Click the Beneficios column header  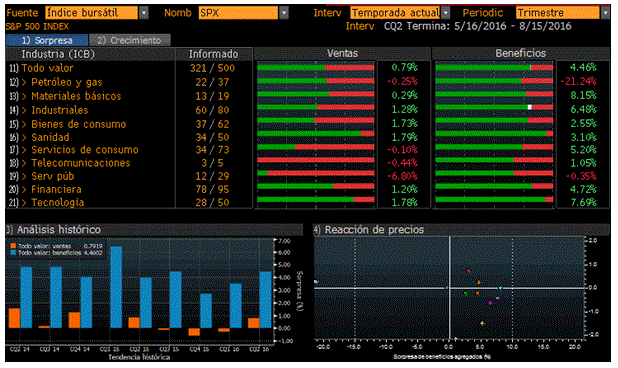(x=521, y=54)
